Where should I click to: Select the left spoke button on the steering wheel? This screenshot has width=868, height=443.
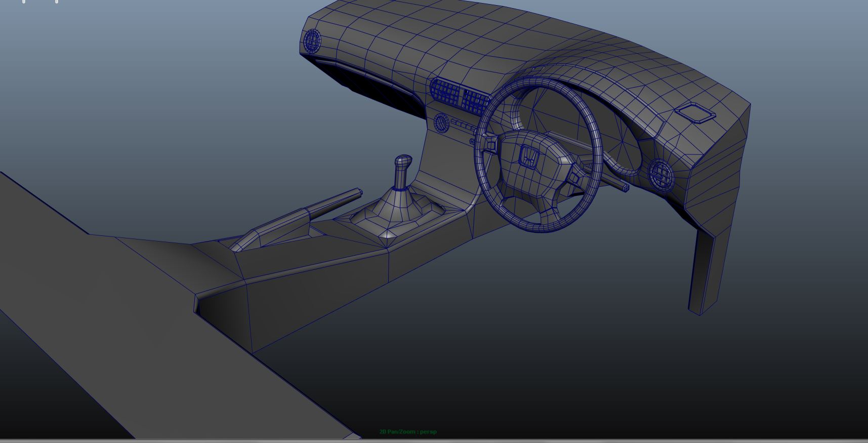coord(490,145)
